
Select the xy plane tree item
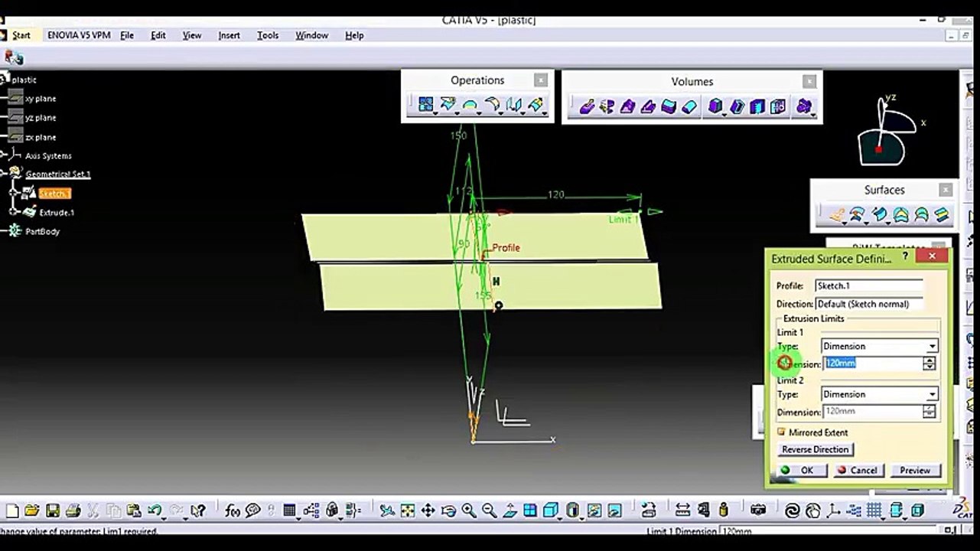41,99
